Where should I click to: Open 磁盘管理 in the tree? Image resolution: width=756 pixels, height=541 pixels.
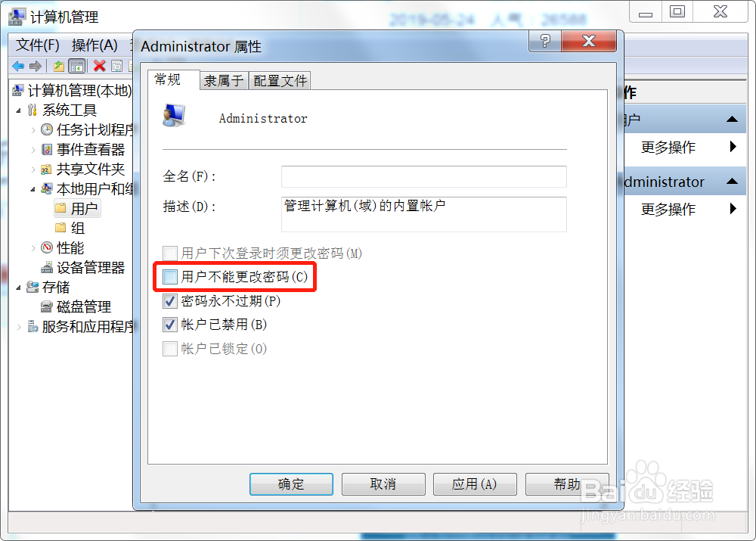76,307
